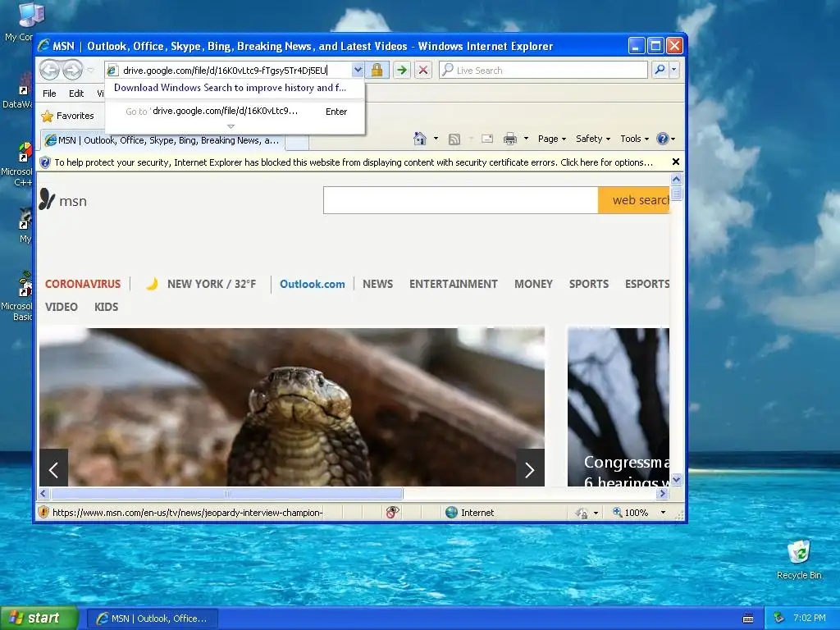Viewport: 840px width, 630px height.
Task: Click the privacy report eye icon
Action: pos(392,512)
